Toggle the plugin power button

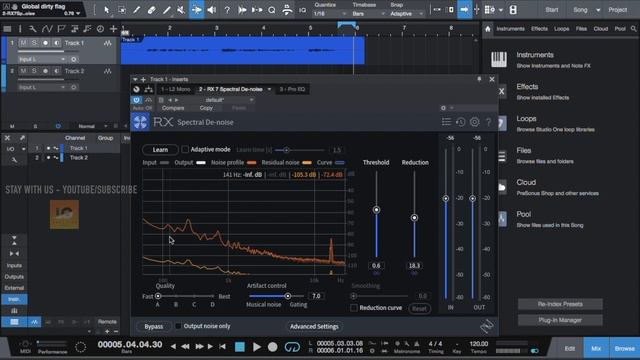(x=136, y=100)
